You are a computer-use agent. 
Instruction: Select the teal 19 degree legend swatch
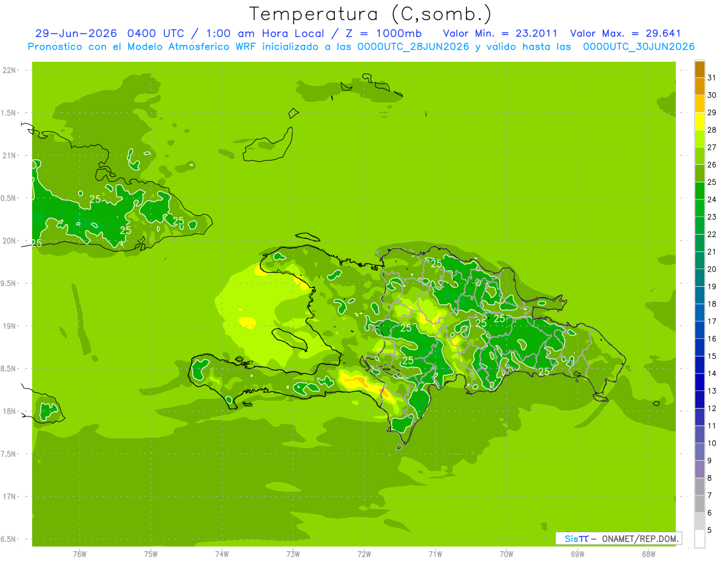[699, 278]
